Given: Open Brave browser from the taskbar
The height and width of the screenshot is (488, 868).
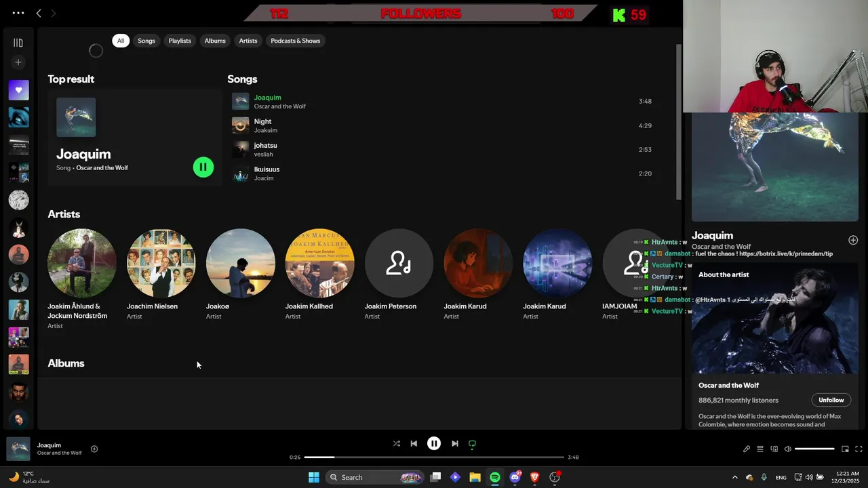Looking at the screenshot, I should [x=535, y=477].
